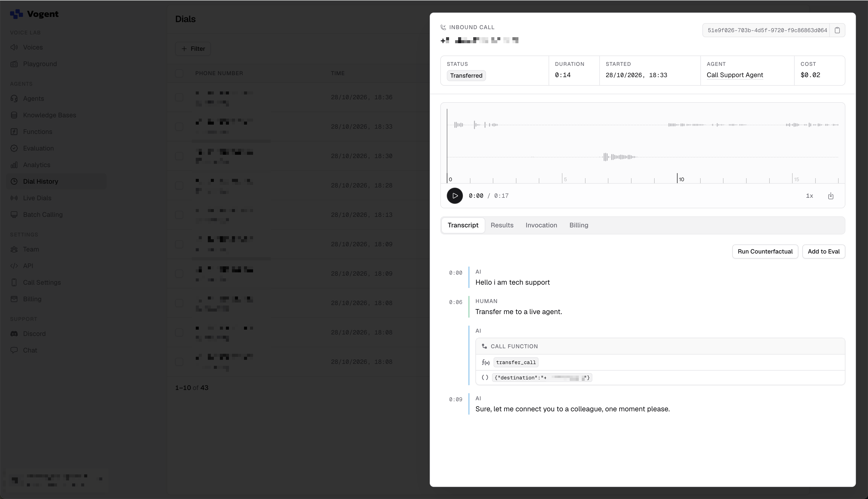This screenshot has height=499, width=868.
Task: Switch to the Transcript tab
Action: (463, 225)
